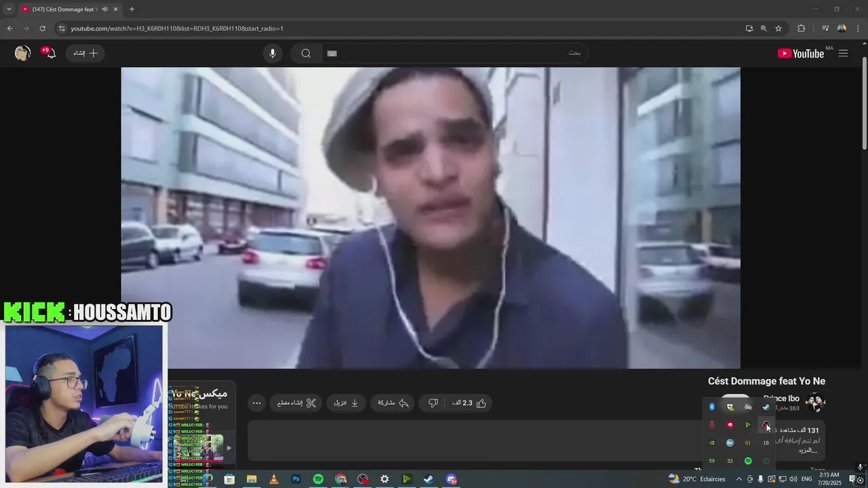
Task: Switch ENG input language
Action: pos(807,479)
